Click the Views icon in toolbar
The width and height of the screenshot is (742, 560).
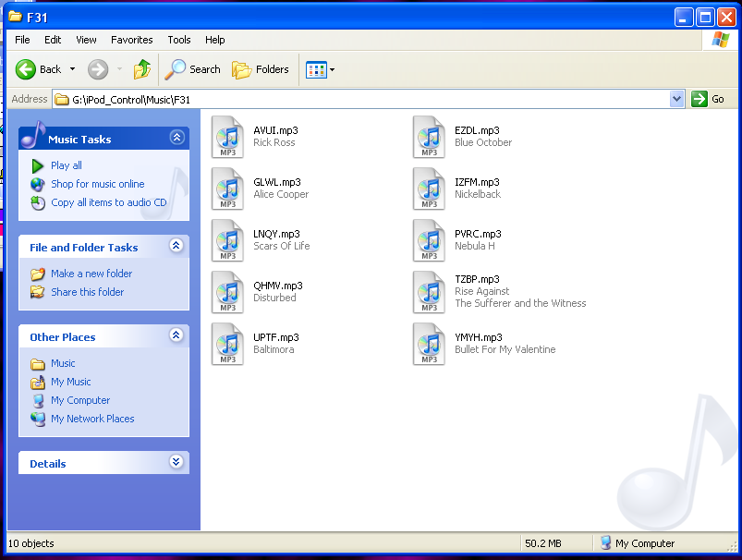click(x=316, y=70)
